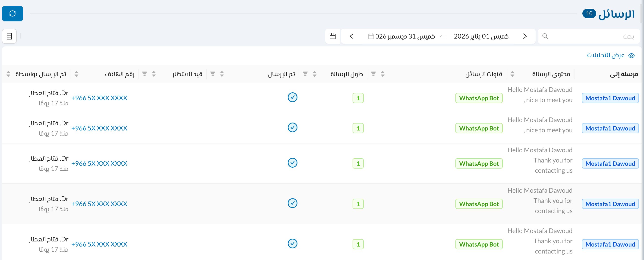
Task: Open the first row Mostafa1 Dawoud recipient tag
Action: (x=610, y=98)
